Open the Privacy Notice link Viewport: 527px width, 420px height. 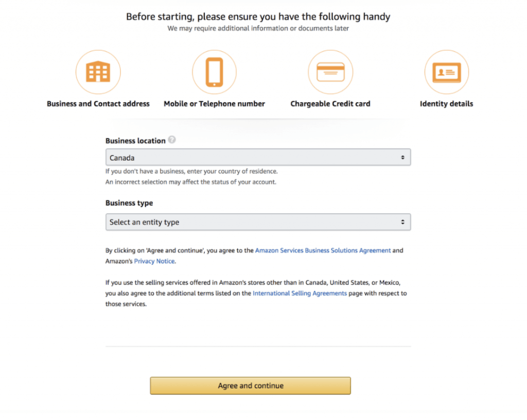154,261
